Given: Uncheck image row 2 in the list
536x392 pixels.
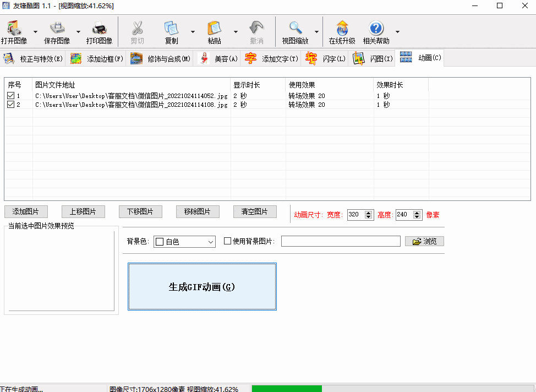Looking at the screenshot, I should (9, 104).
